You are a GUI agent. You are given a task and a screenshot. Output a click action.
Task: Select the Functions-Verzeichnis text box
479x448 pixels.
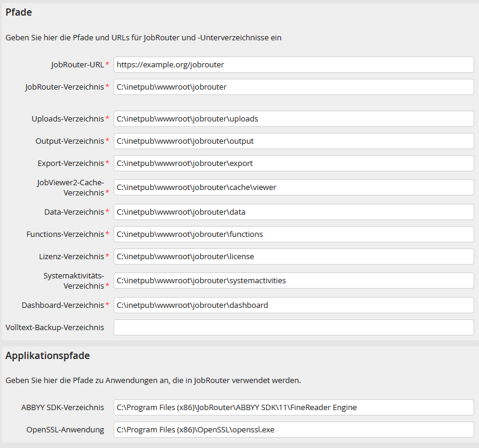[293, 235]
